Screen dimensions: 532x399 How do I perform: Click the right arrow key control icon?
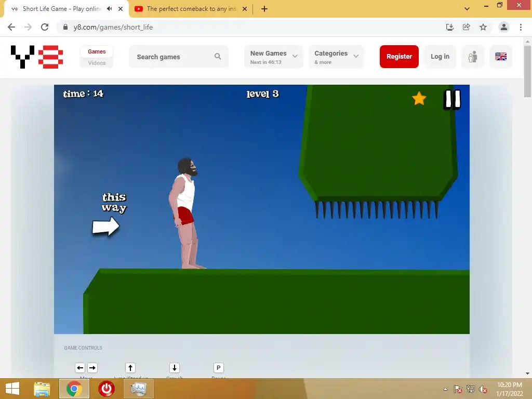(x=92, y=368)
